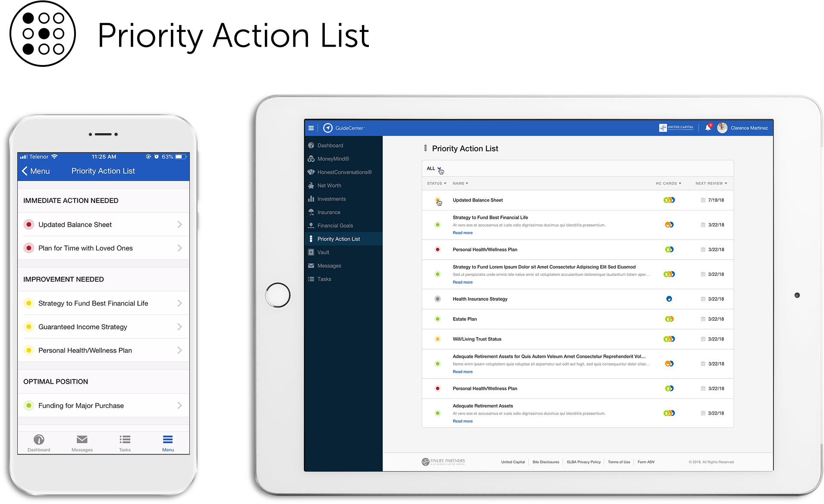824x504 pixels.
Task: Expand the ALL filter dropdown
Action: [x=434, y=169]
